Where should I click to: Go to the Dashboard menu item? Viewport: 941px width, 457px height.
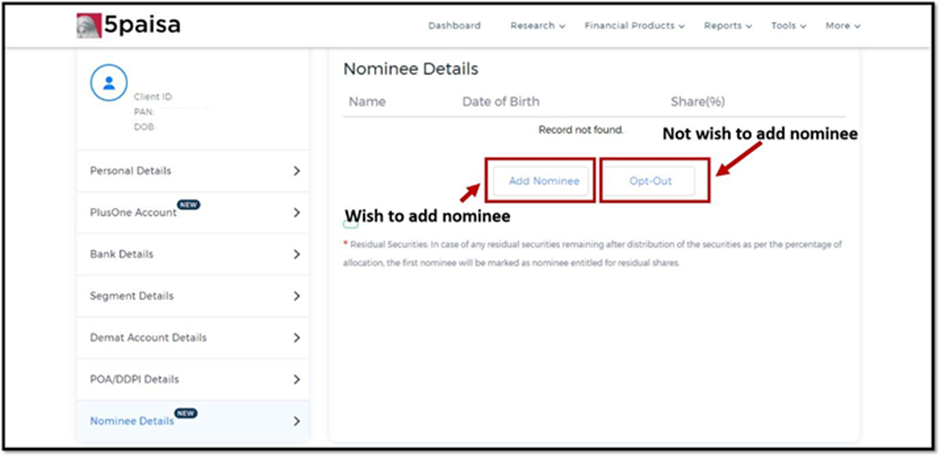[x=454, y=26]
